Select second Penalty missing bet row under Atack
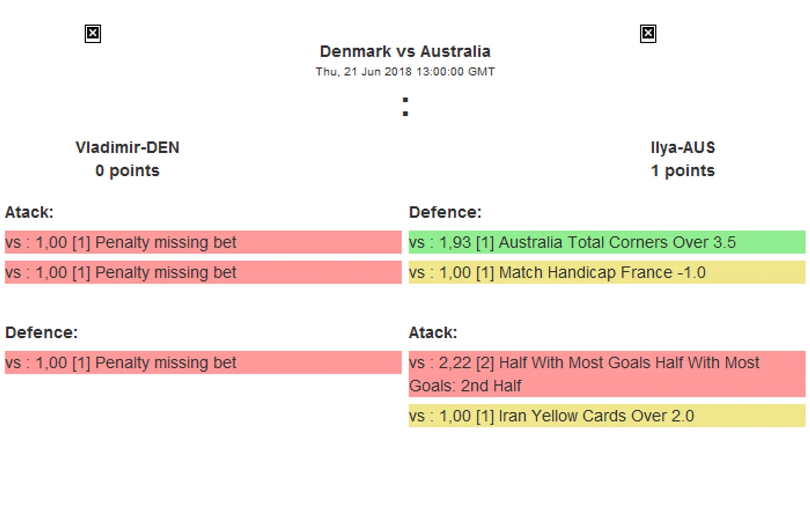This screenshot has width=810, height=532. point(203,272)
